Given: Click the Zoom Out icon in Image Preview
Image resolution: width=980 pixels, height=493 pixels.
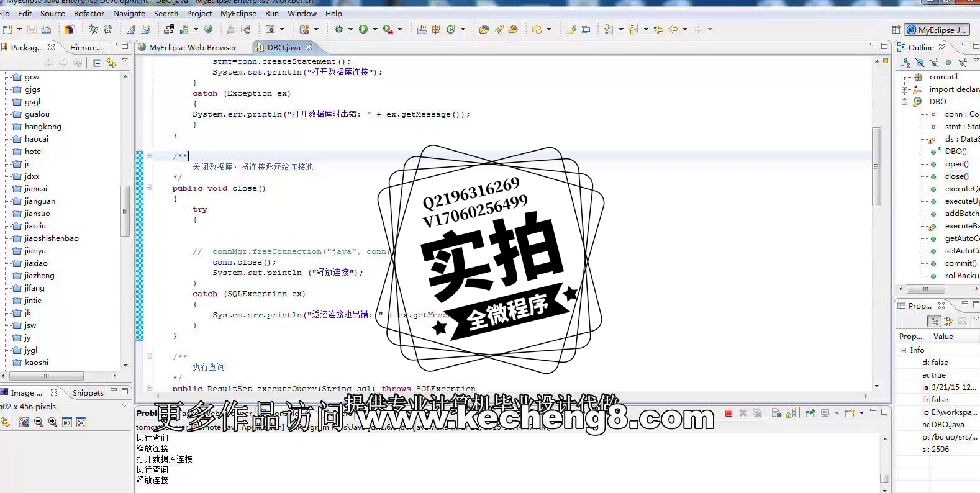Looking at the screenshot, I should [x=39, y=422].
